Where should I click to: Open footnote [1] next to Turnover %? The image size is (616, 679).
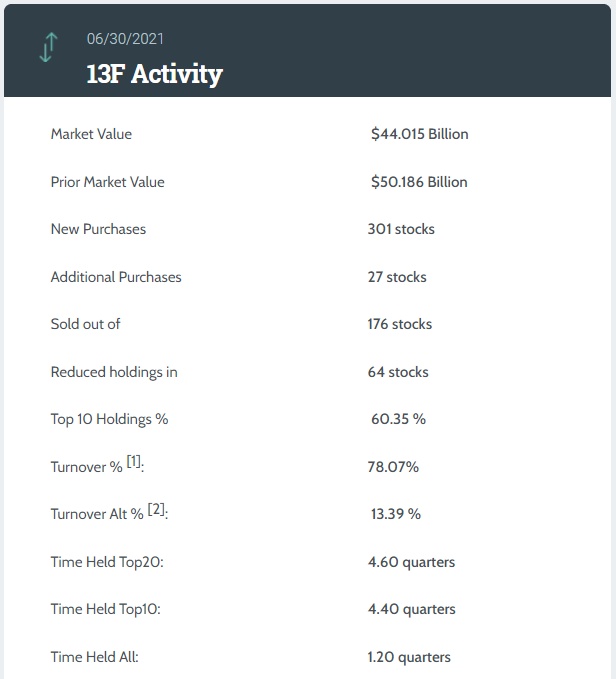pos(134,463)
